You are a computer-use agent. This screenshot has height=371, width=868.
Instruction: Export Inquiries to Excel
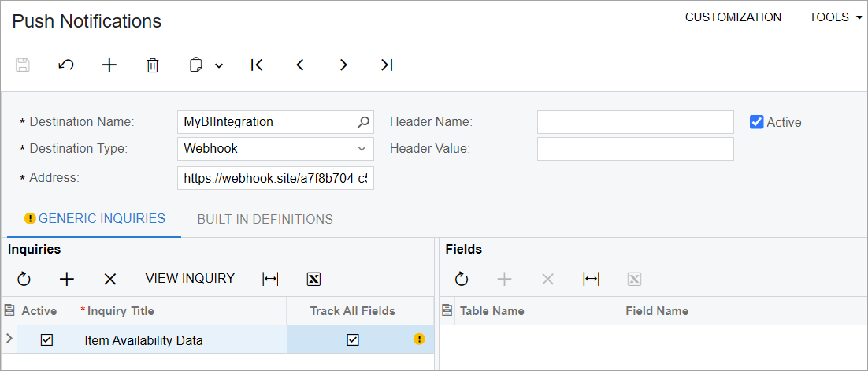313,279
